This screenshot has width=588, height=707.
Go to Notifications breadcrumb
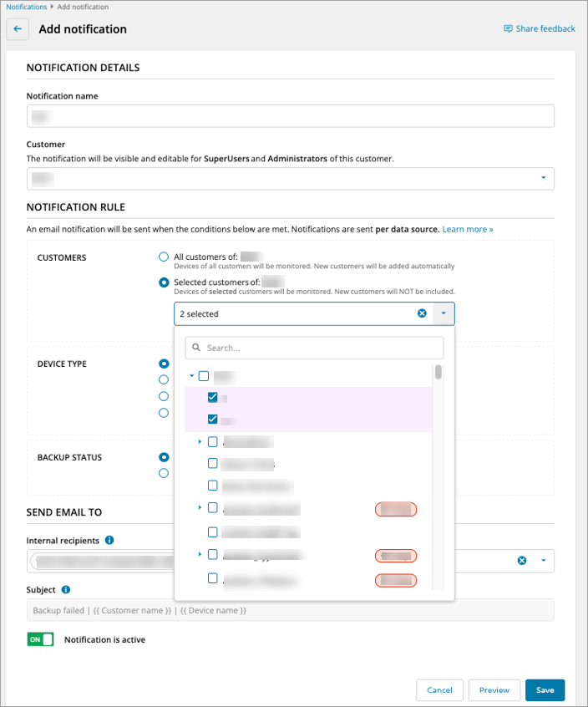[x=26, y=7]
